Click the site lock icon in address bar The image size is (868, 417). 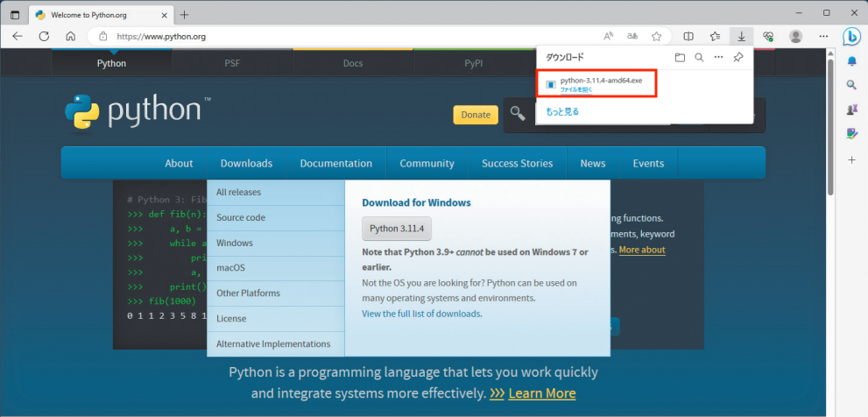pos(103,37)
